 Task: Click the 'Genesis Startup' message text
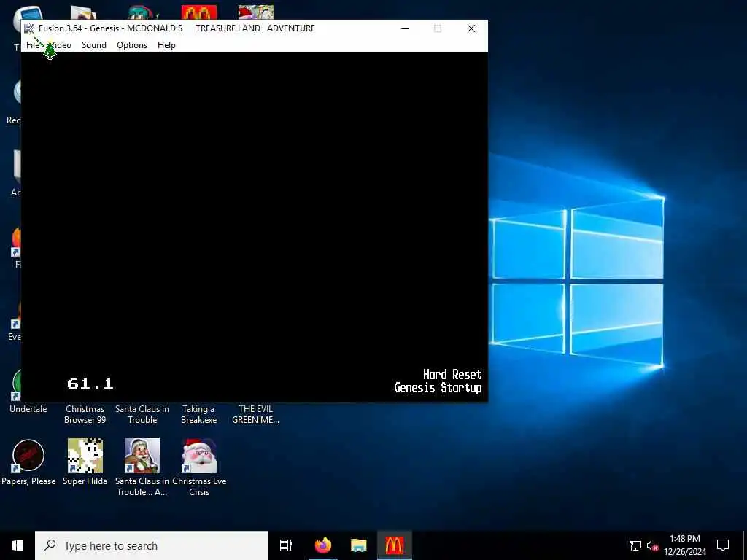tap(438, 388)
